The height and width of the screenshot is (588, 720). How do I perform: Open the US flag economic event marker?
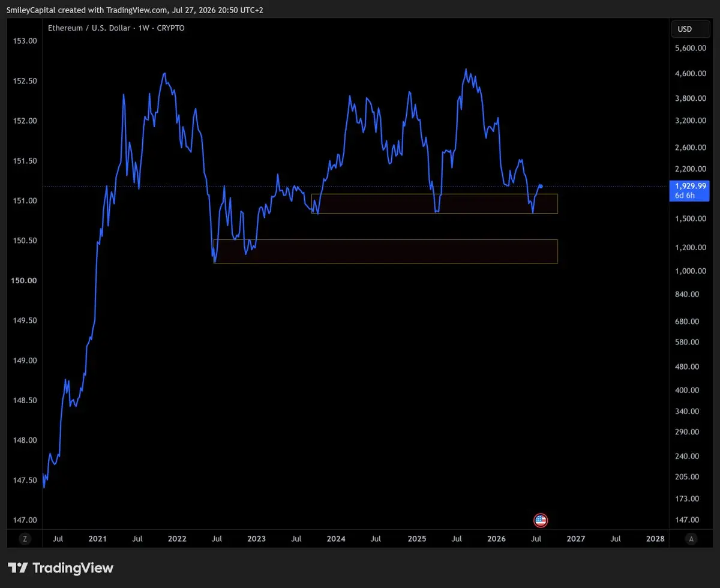(541, 520)
